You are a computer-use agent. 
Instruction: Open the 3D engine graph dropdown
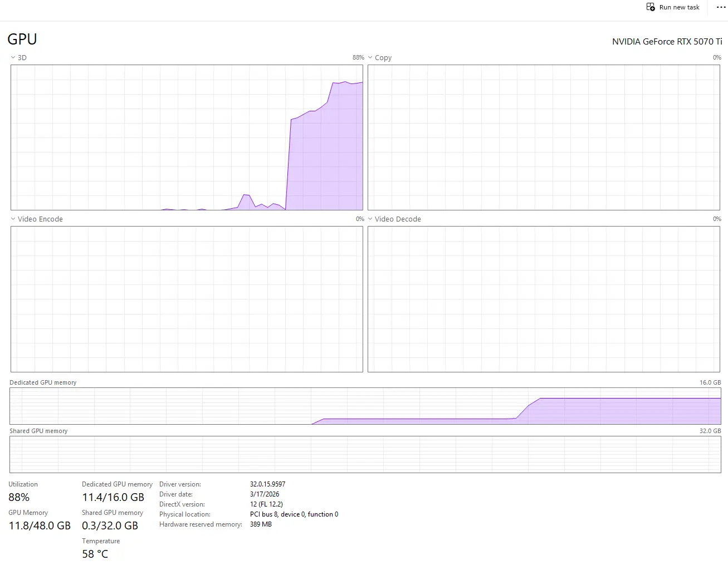click(13, 57)
